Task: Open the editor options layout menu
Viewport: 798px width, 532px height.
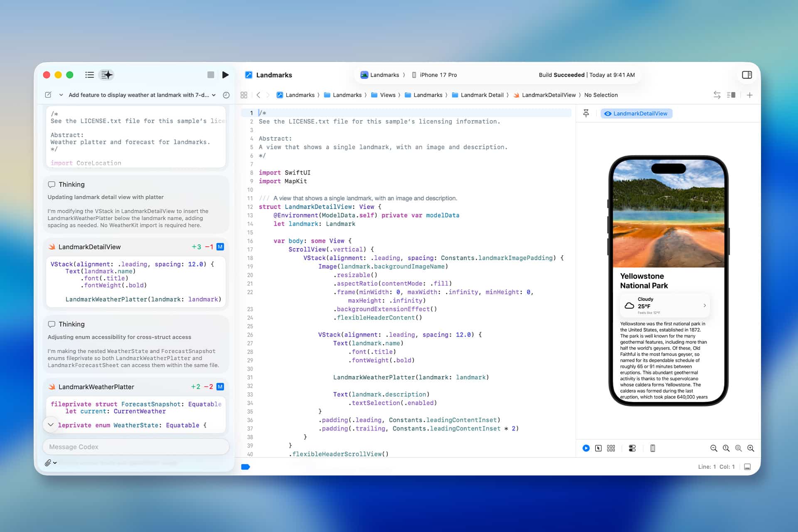Action: [x=731, y=95]
